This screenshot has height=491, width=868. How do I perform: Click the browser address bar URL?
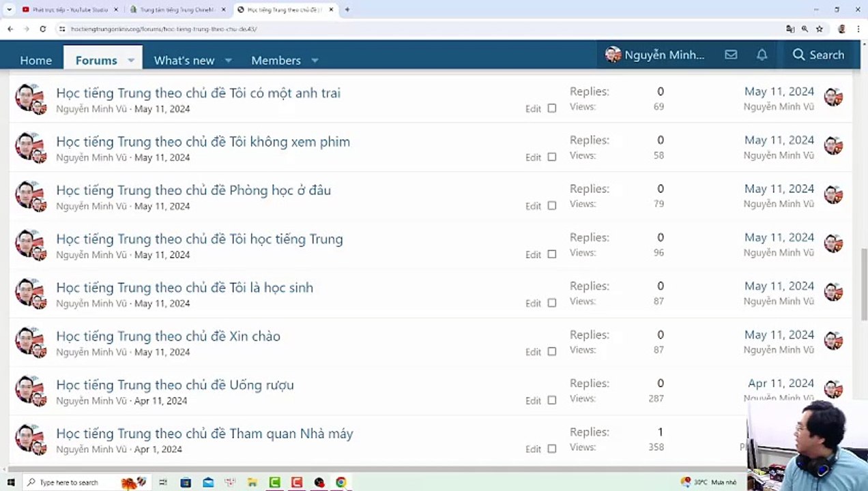pos(164,29)
